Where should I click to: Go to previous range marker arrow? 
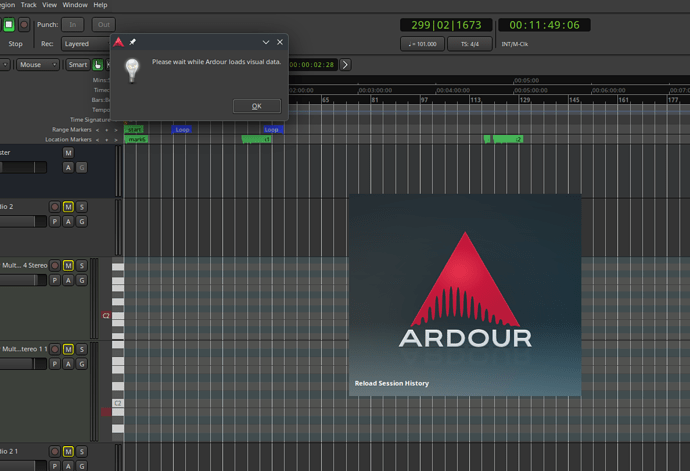pos(98,130)
